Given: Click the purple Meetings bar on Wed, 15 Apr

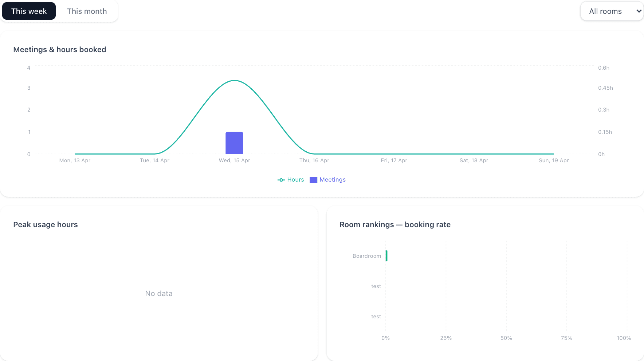Looking at the screenshot, I should (234, 143).
